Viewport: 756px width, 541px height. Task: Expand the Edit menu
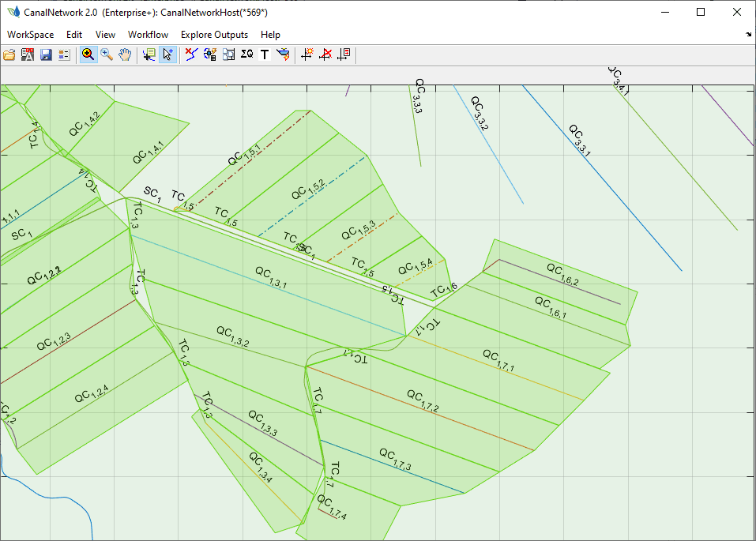pos(74,35)
